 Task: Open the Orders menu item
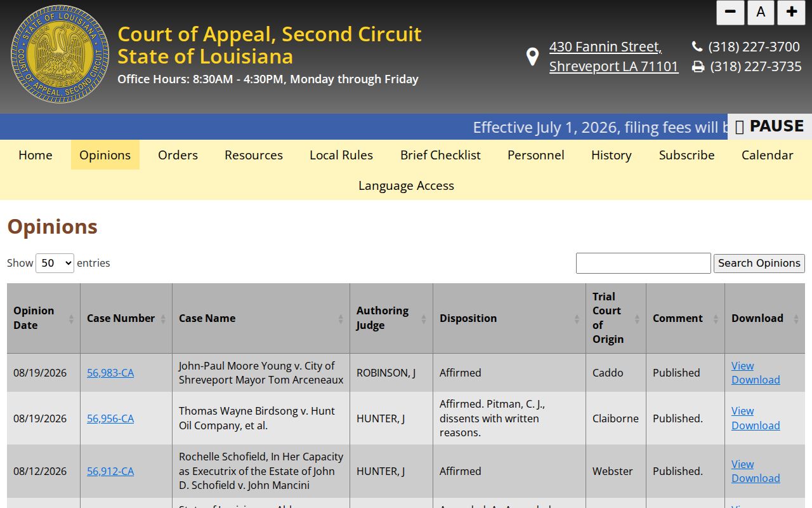point(178,155)
